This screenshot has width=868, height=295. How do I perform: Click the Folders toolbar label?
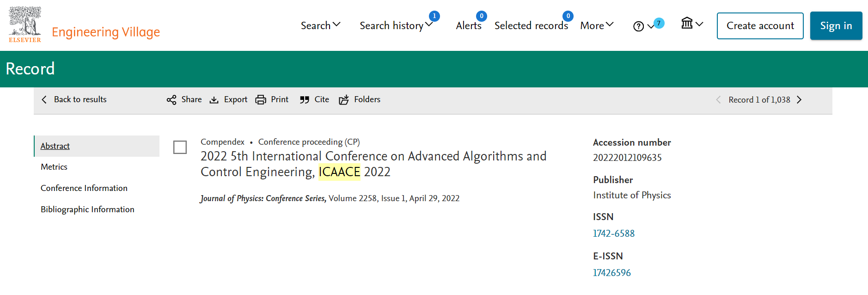[x=367, y=99]
